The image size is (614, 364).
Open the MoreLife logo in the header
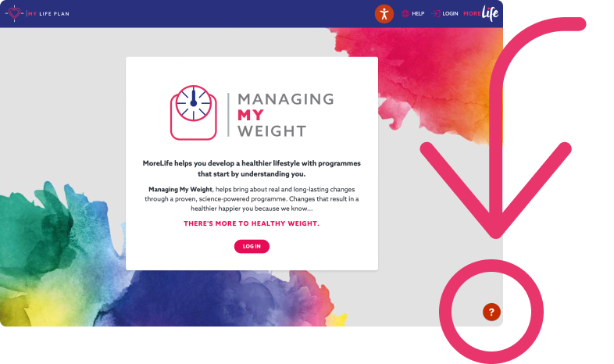[x=481, y=13]
